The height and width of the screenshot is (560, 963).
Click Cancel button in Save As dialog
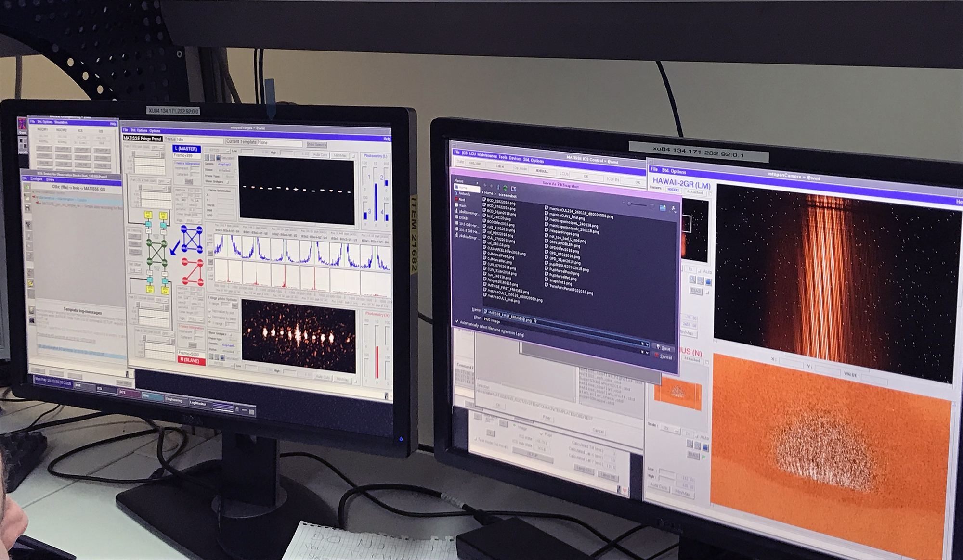[x=664, y=356]
